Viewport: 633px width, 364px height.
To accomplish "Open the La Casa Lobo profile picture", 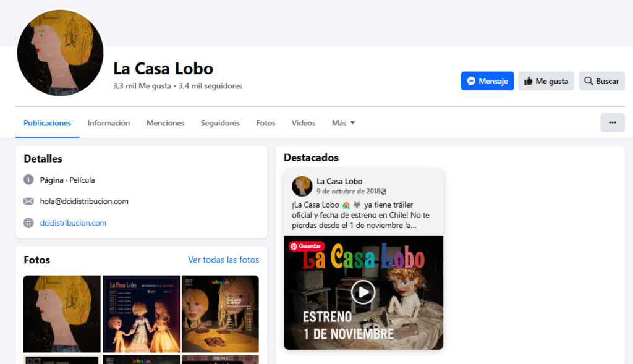I will (x=60, y=53).
